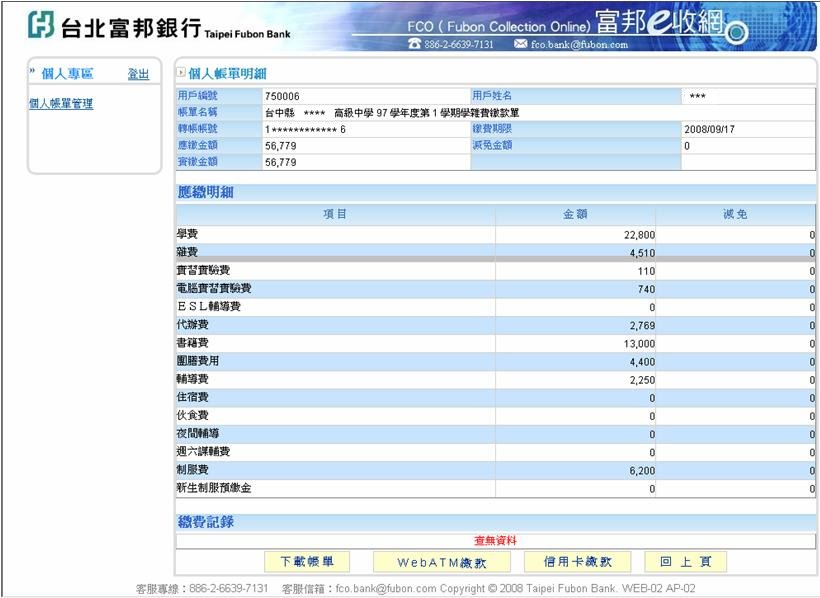The height and width of the screenshot is (598, 820).
Task: Click footer email address fco.bank@fubon.com
Action: 386,588
